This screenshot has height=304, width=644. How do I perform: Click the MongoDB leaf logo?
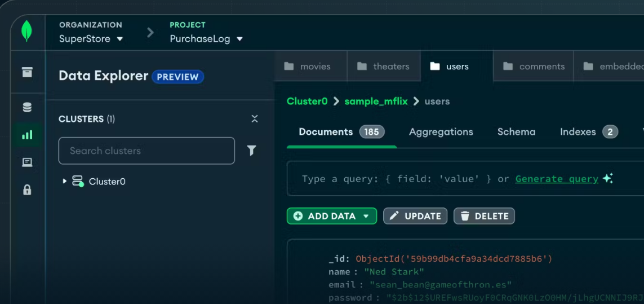(26, 31)
